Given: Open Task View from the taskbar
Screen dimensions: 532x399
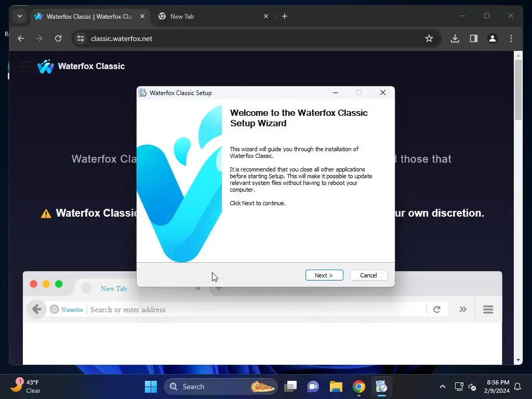Looking at the screenshot, I should [x=290, y=387].
